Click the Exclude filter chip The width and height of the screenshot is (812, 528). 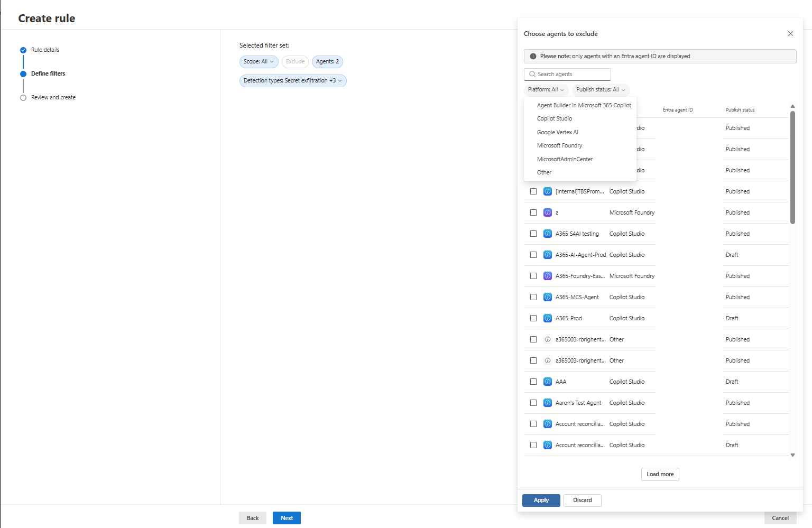295,62
